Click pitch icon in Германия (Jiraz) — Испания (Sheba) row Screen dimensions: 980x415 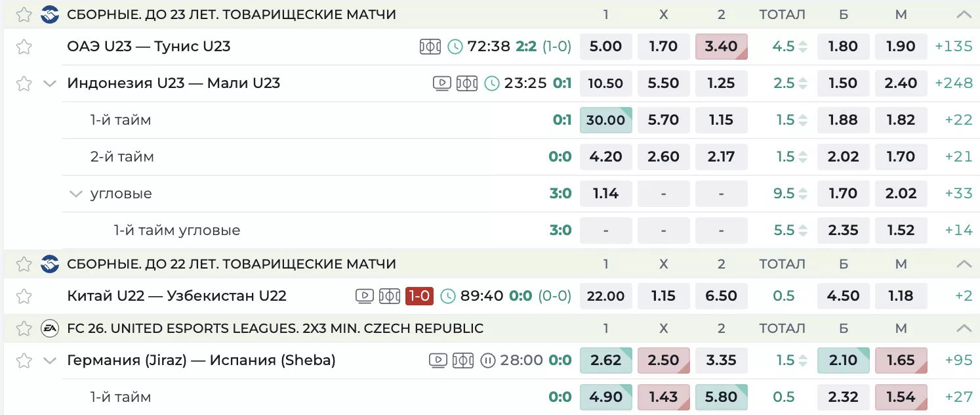[462, 360]
